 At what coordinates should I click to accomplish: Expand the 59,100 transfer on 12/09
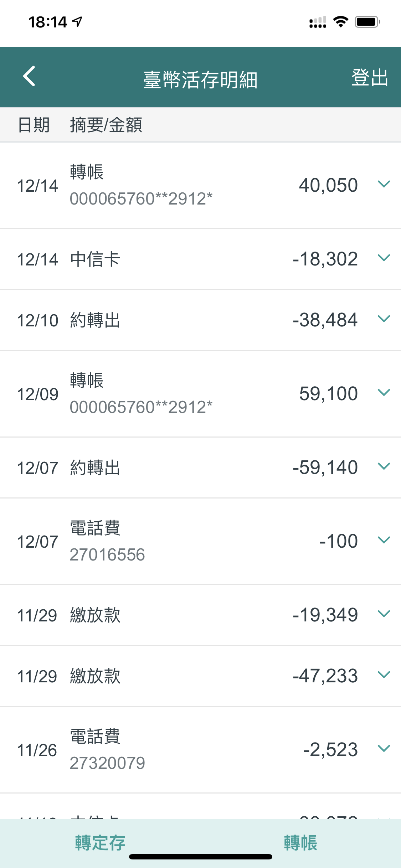coord(384,393)
